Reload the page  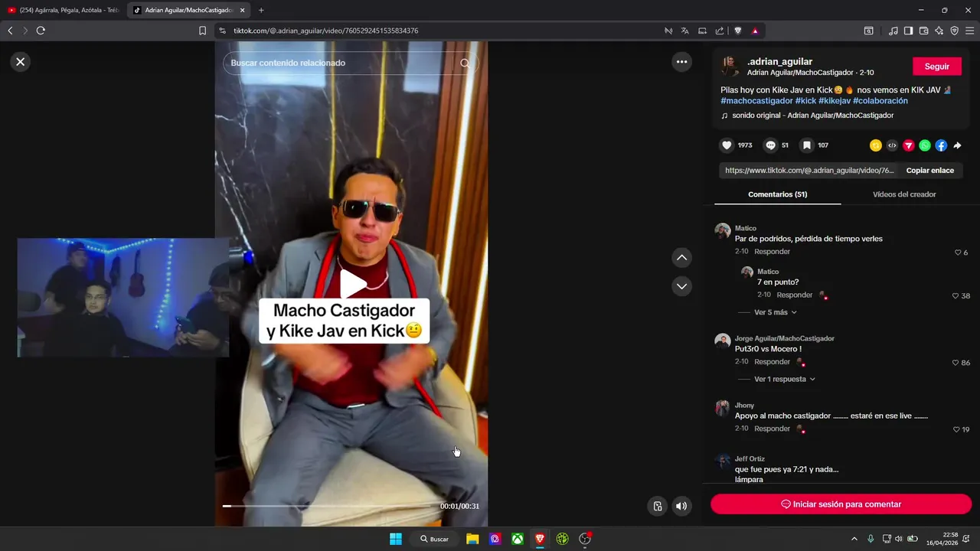41,31
